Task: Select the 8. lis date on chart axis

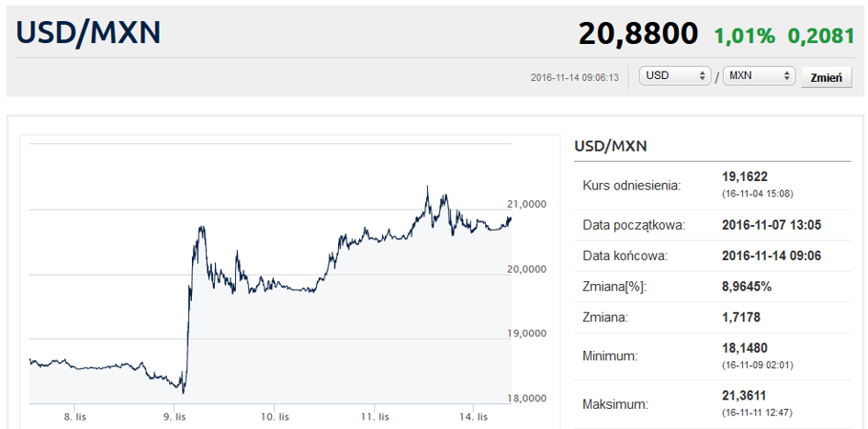Action: (74, 416)
